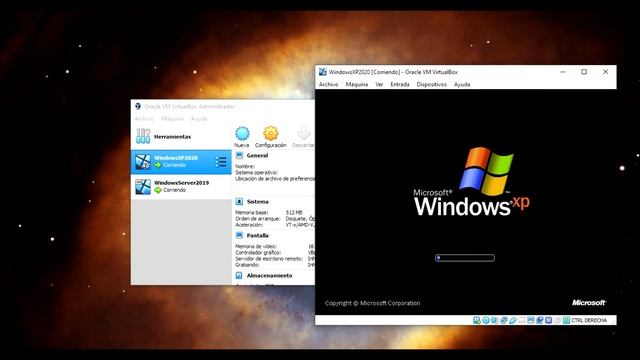Image resolution: width=640 pixels, height=360 pixels.
Task: Click the General section icon
Action: coord(240,156)
